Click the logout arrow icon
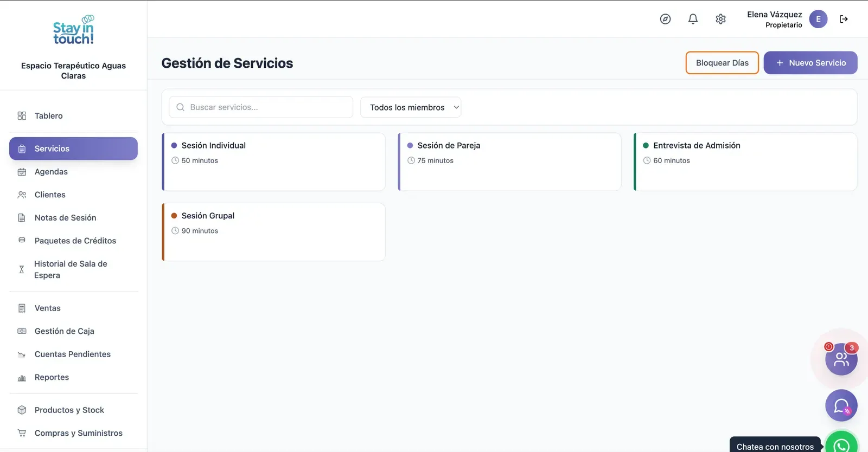 844,19
